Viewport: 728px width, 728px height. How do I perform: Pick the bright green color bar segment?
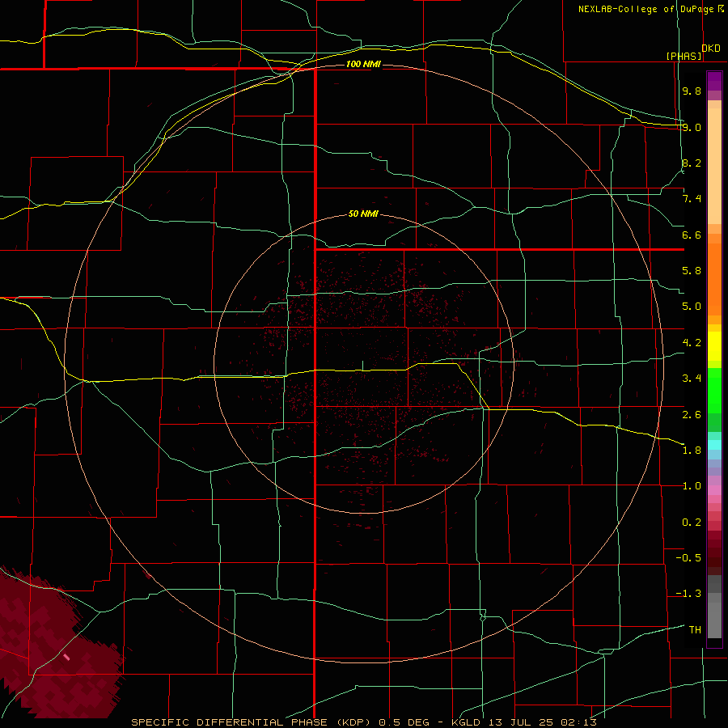pos(714,390)
